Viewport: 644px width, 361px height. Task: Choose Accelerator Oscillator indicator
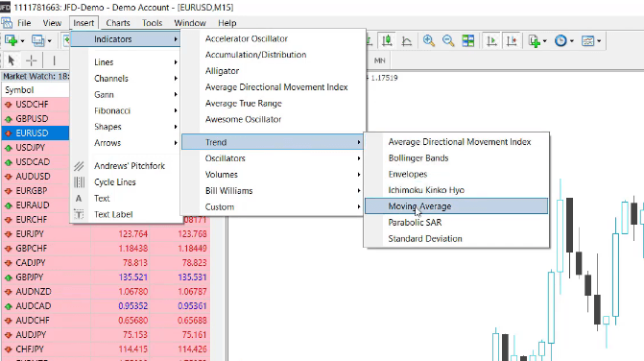(274, 38)
